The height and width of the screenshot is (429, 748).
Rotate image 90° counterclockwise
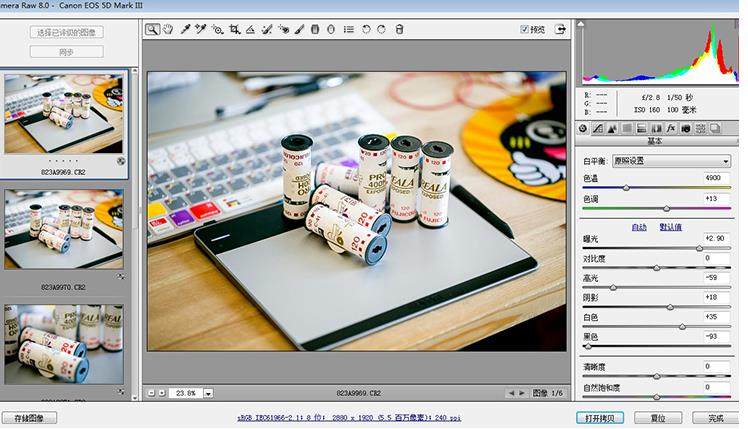pos(366,30)
